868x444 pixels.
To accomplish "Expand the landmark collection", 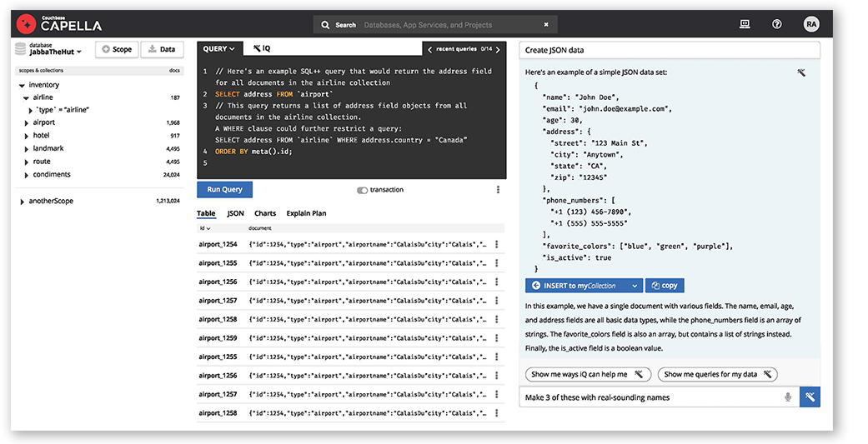I will [x=26, y=149].
